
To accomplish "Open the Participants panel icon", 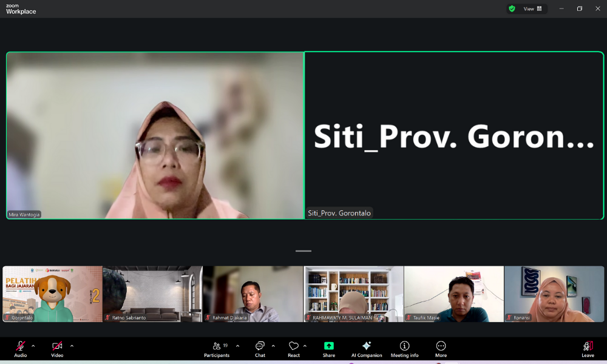I will (217, 346).
